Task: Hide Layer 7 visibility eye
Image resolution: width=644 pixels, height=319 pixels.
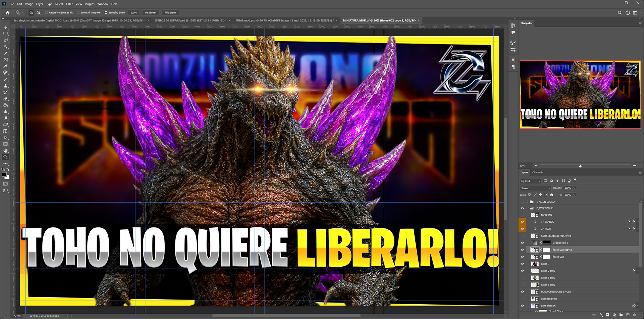Action: (x=522, y=264)
